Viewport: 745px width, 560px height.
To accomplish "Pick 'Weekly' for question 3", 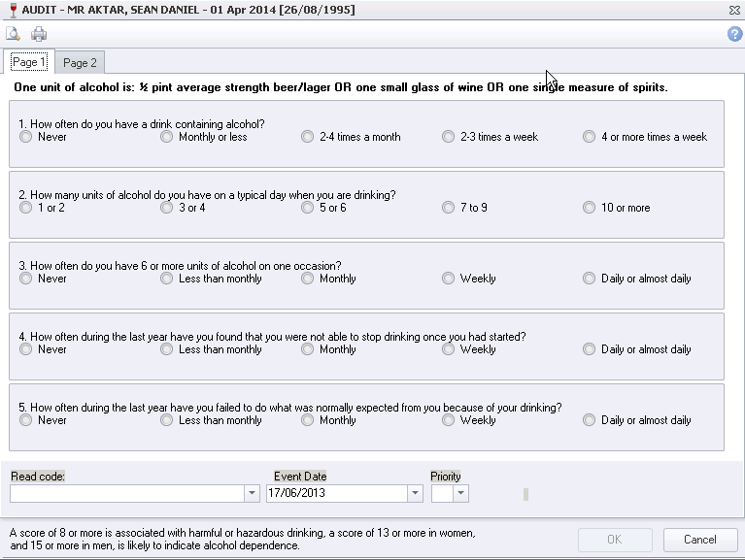I will coord(449,279).
